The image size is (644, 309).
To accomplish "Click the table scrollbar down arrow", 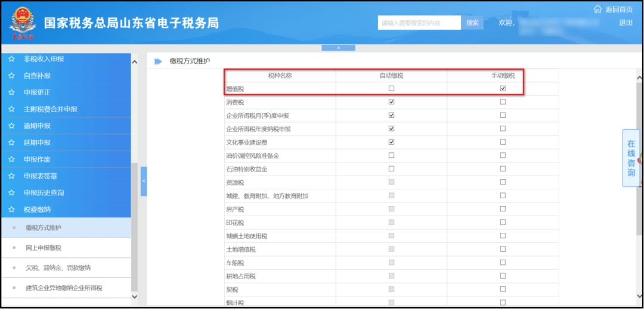I will click(x=639, y=296).
